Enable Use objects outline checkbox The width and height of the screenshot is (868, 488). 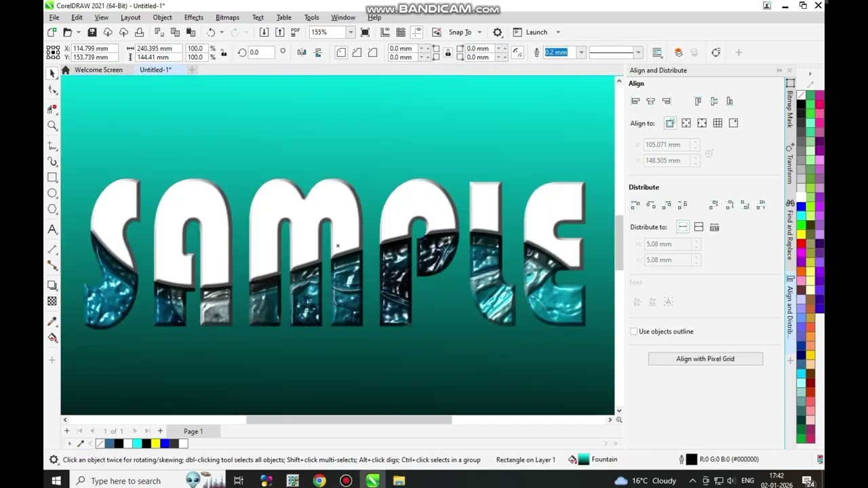click(634, 331)
